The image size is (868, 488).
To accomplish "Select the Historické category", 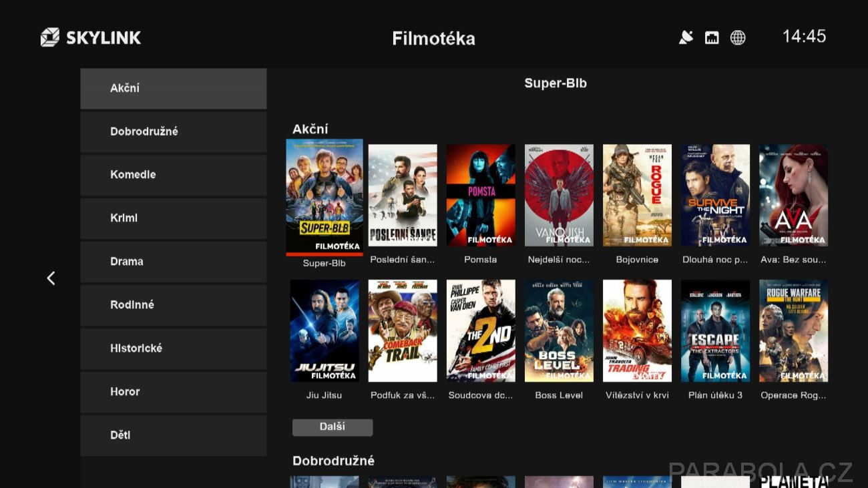I will (174, 348).
